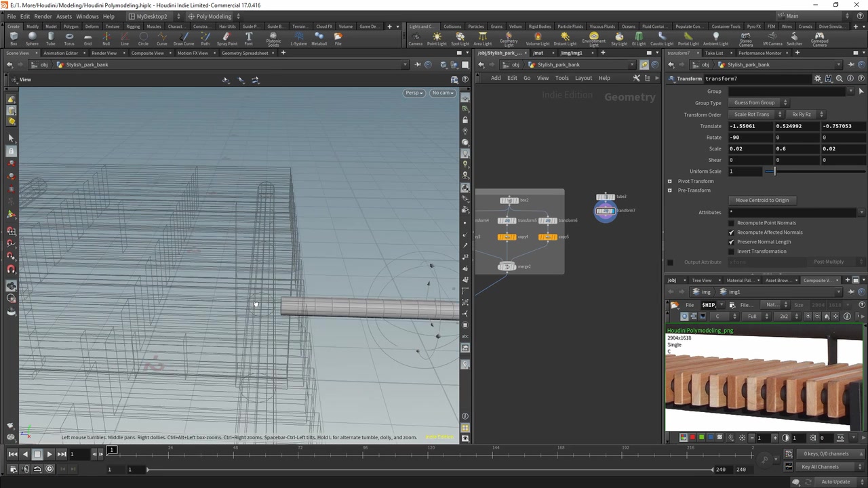This screenshot has height=488, width=868.
Task: Add a Point Light from the shelf
Action: 437,39
